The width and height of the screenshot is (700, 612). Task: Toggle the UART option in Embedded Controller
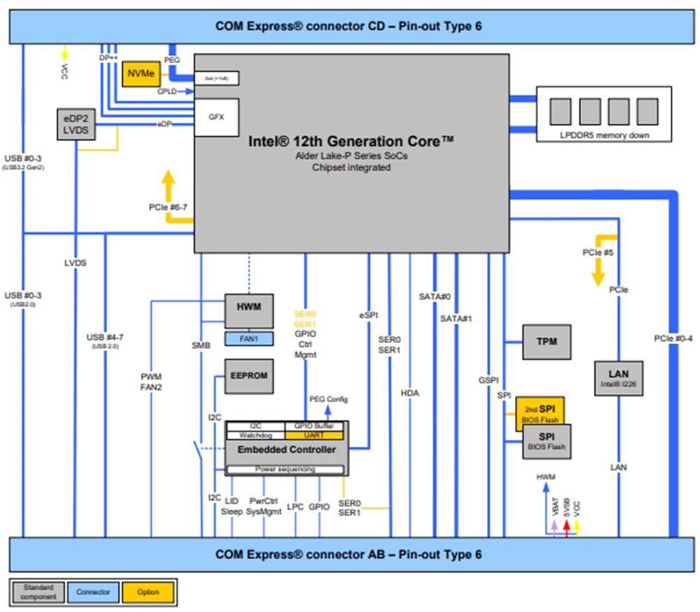[x=314, y=435]
